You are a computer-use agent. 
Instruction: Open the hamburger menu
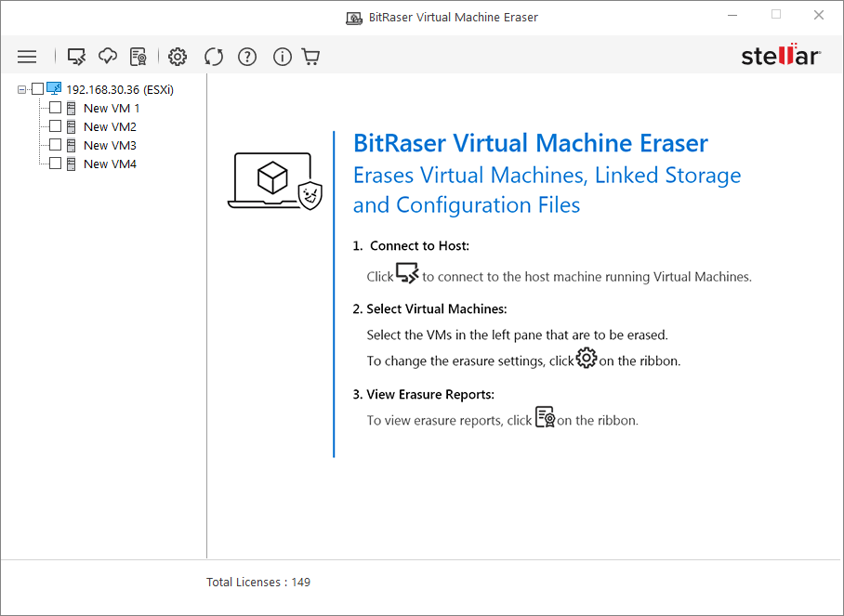click(x=27, y=57)
